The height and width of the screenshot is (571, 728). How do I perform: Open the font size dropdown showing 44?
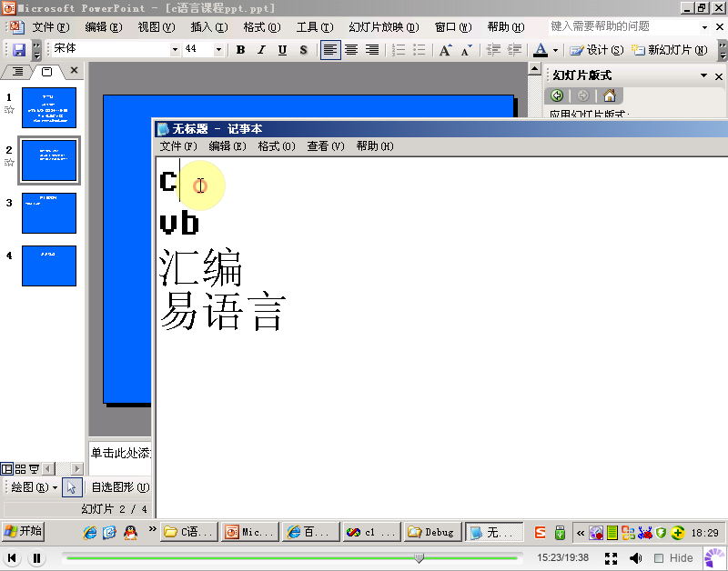coord(218,49)
